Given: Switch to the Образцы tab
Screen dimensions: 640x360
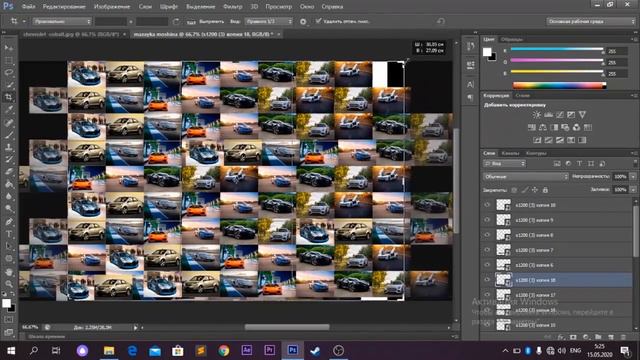Looking at the screenshot, I should pos(512,39).
